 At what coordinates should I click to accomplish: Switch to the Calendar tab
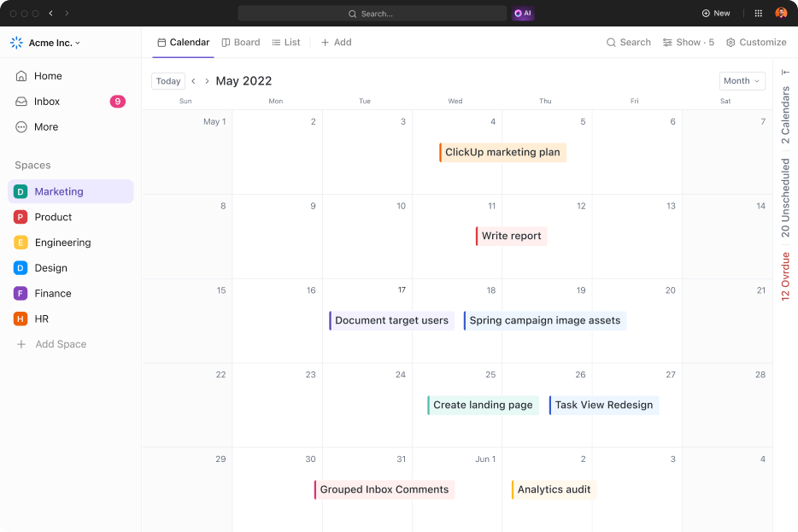click(183, 42)
